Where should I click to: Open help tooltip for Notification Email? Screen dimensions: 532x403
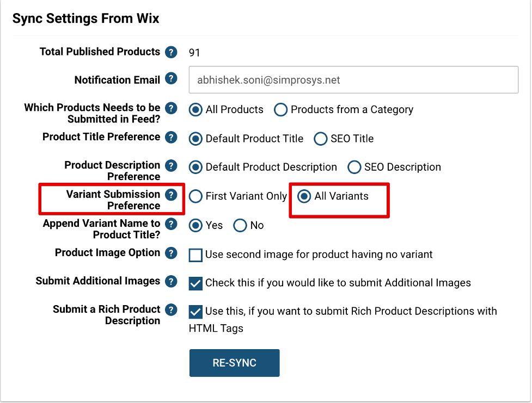pos(171,79)
